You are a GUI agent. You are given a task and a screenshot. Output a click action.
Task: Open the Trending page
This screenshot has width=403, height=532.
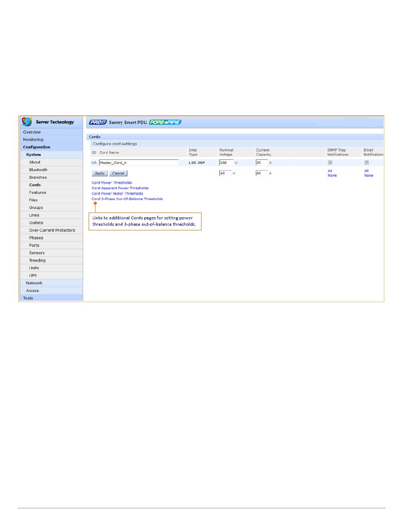click(x=51, y=260)
